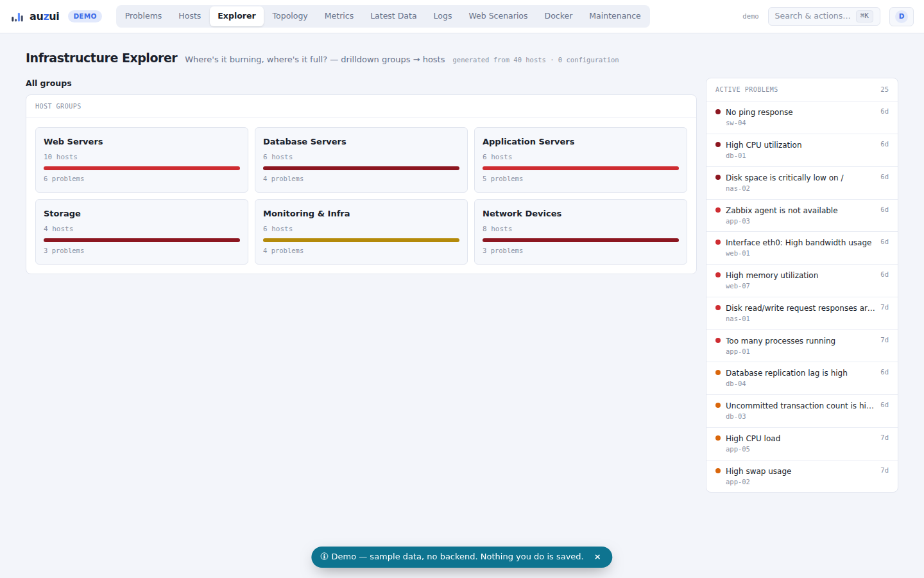Click the Database Servers severity bar
924x578 pixels.
point(361,168)
